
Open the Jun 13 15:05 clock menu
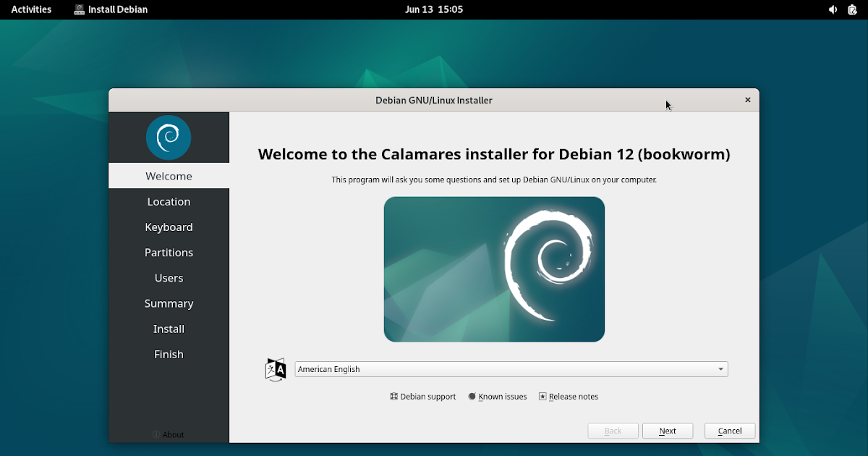pos(434,9)
